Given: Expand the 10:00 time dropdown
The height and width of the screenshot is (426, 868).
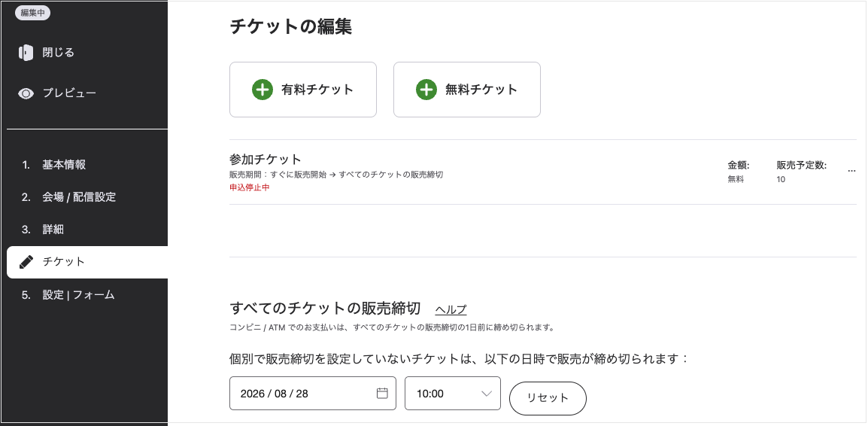Looking at the screenshot, I should click(x=452, y=394).
